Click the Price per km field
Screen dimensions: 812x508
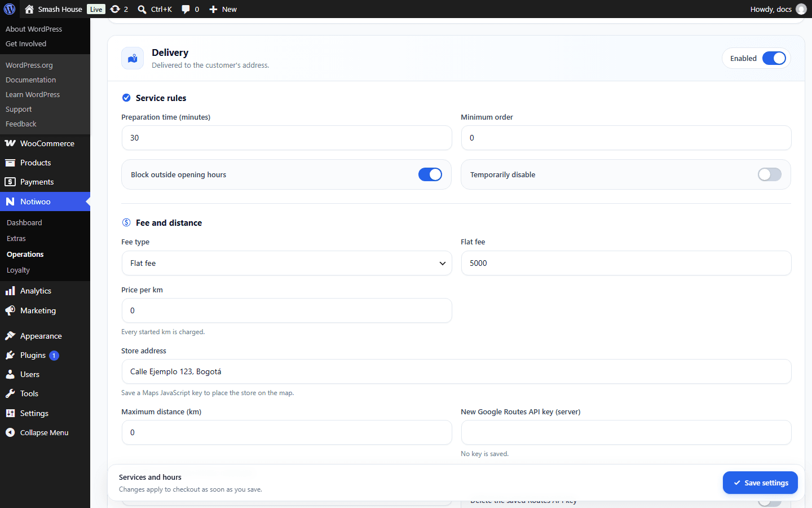coord(287,310)
